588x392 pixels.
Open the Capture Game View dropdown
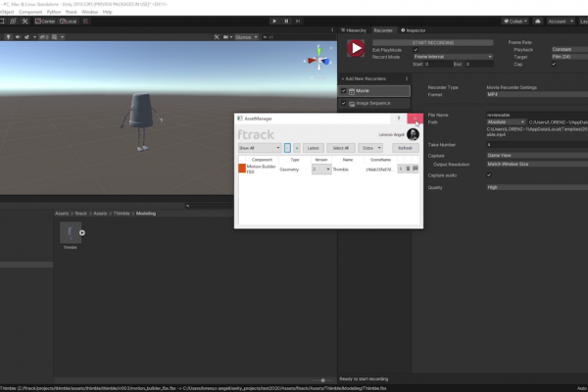click(537, 155)
